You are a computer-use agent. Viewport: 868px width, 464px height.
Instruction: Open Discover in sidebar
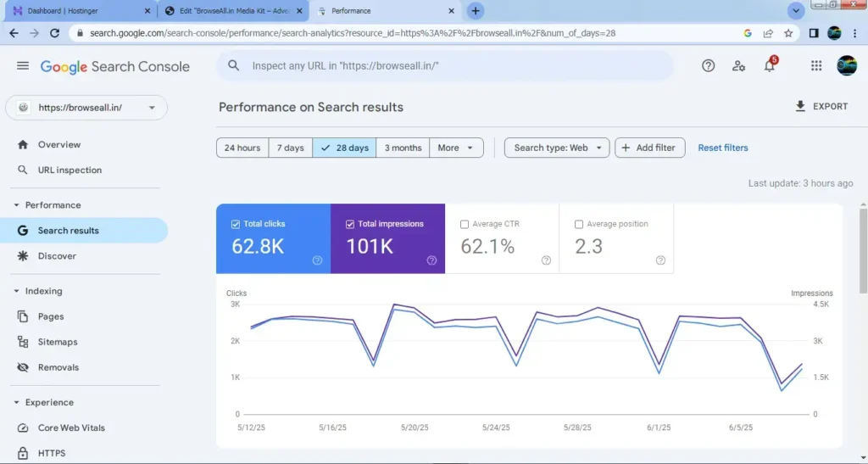click(x=84, y=256)
